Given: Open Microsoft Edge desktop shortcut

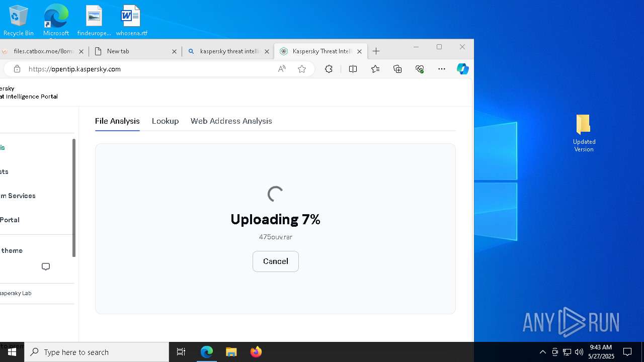Looking at the screenshot, I should 56,20.
